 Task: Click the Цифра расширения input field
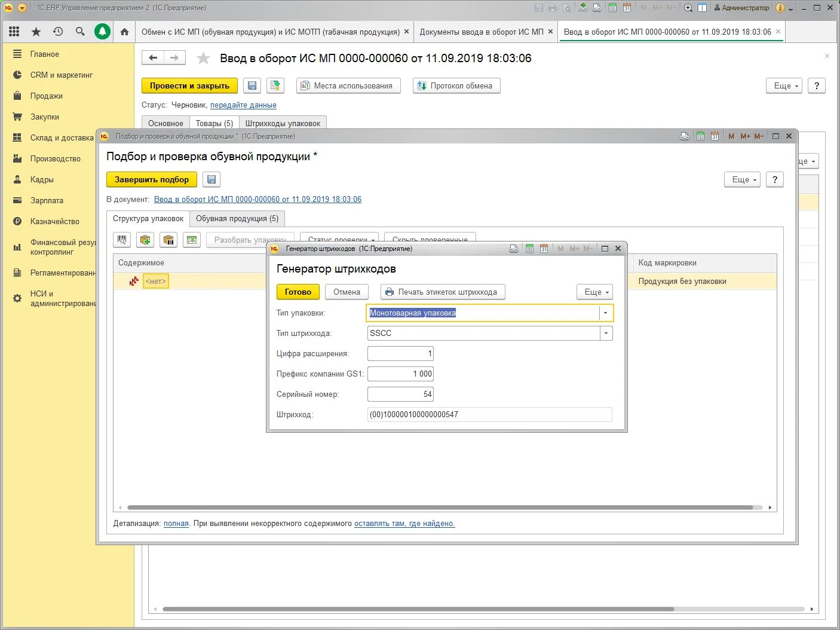[400, 353]
